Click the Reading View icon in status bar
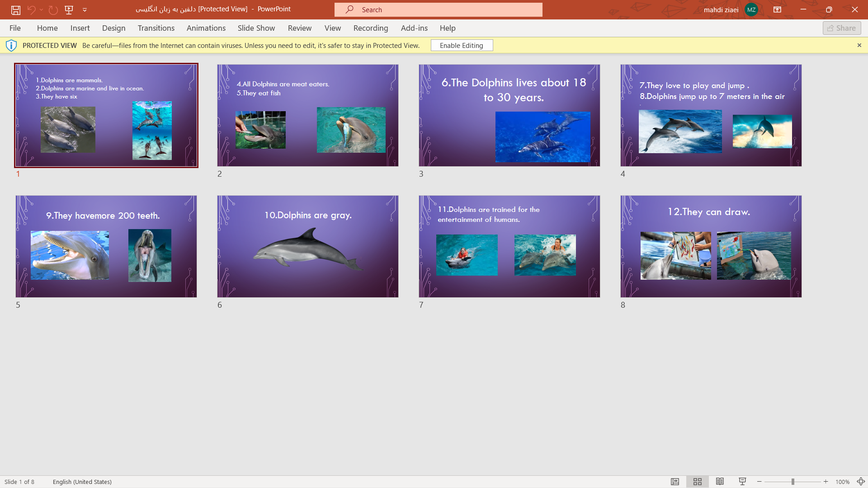The height and width of the screenshot is (488, 868). point(720,481)
